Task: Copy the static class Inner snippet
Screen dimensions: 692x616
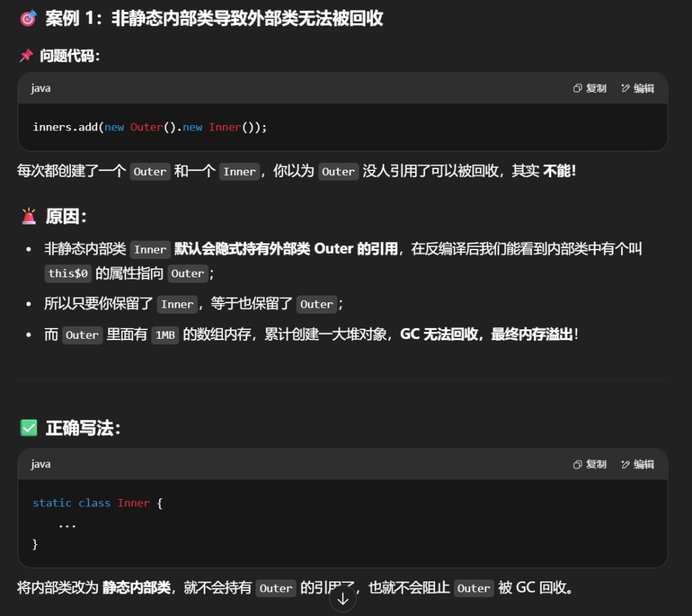Action: pyautogui.click(x=589, y=465)
